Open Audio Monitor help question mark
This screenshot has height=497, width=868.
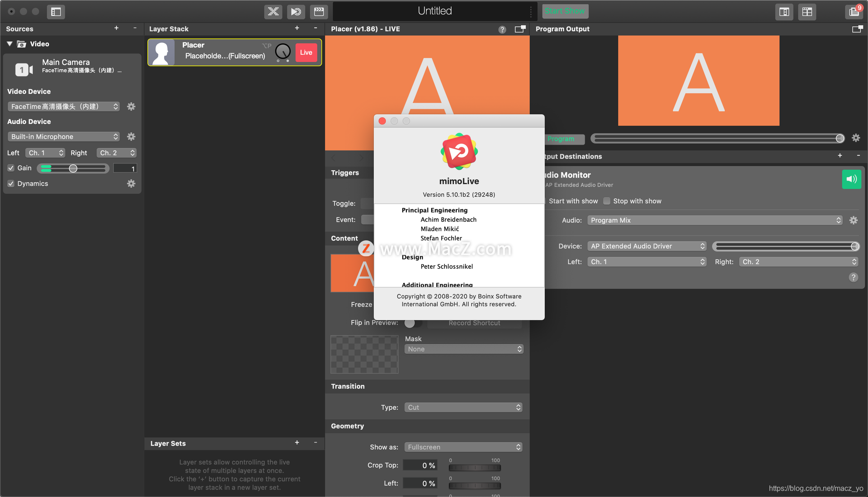(x=854, y=277)
